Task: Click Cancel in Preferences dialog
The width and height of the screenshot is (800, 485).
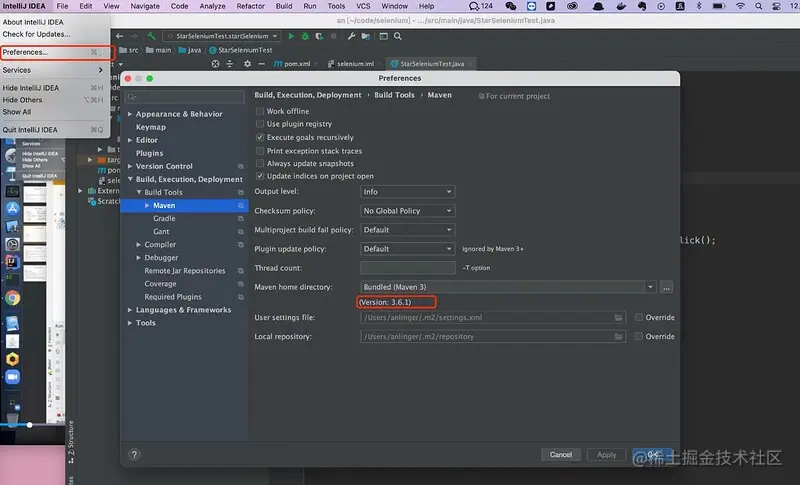Action: click(561, 454)
